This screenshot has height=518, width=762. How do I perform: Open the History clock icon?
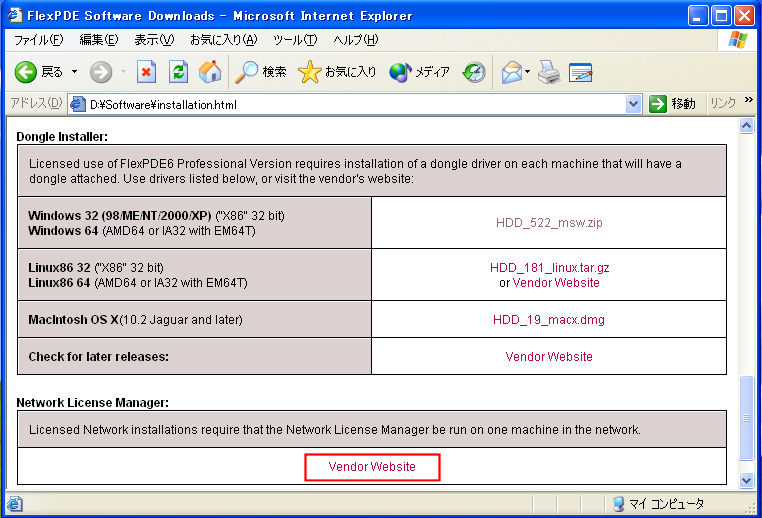click(474, 72)
